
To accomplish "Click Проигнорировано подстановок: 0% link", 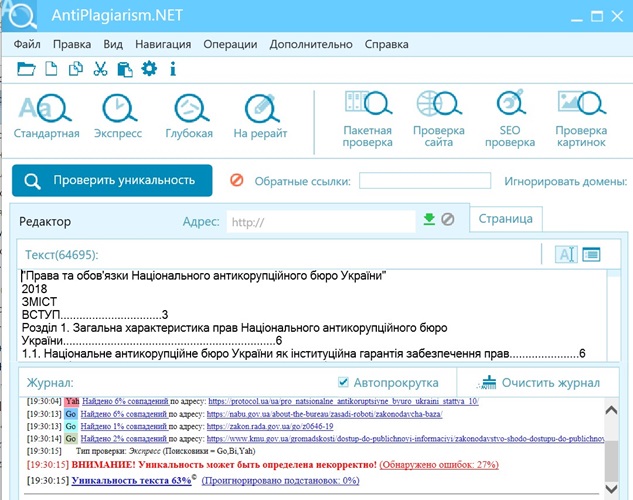I will tap(280, 481).
